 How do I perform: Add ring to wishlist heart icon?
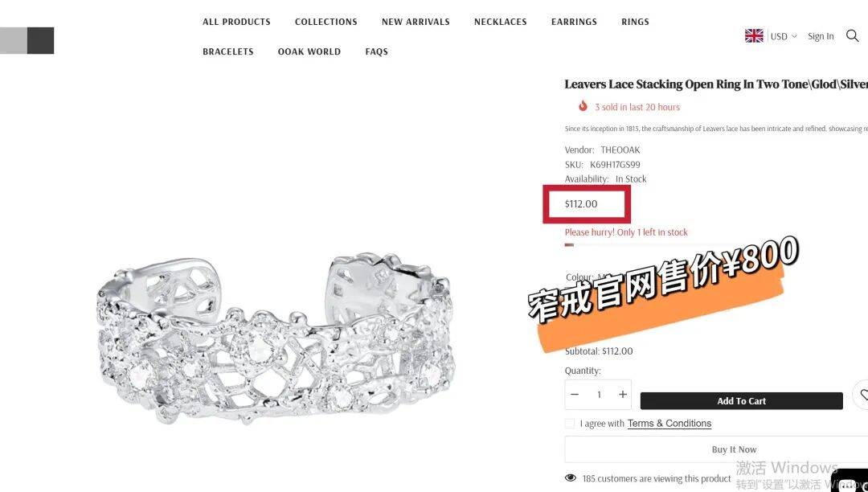(862, 395)
